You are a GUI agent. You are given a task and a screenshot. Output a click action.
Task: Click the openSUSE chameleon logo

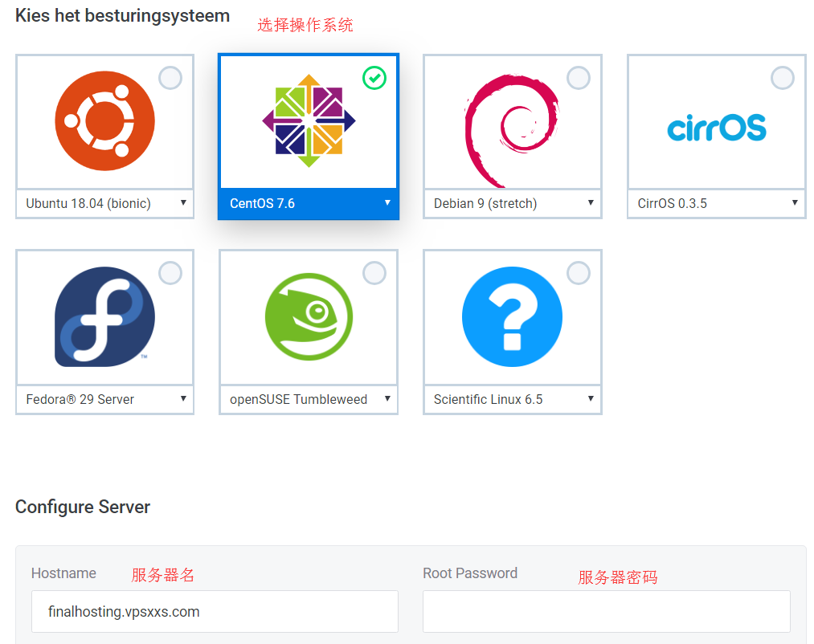click(309, 316)
